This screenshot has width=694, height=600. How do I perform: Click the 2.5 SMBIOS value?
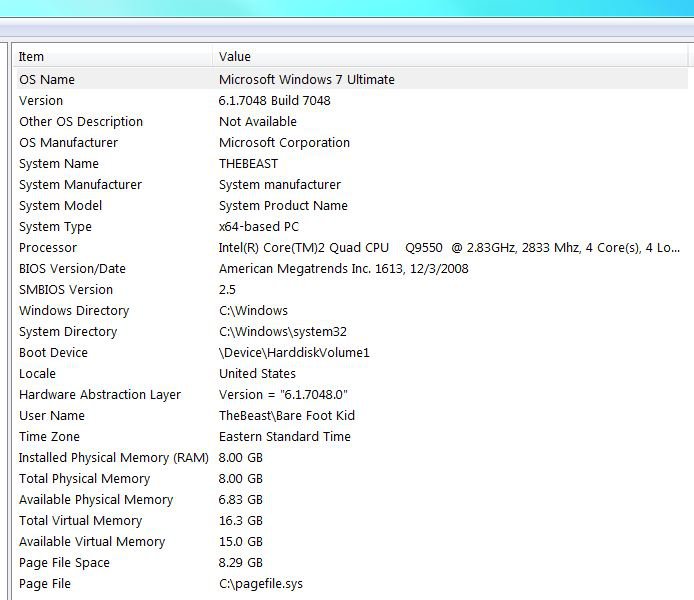pyautogui.click(x=227, y=290)
